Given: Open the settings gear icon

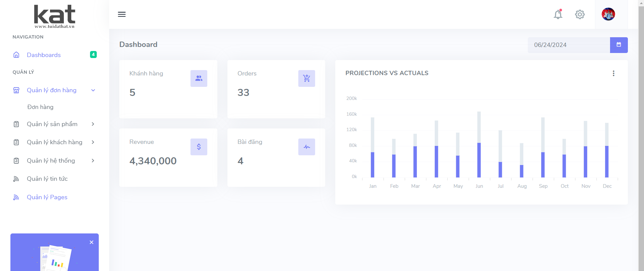Looking at the screenshot, I should point(580,14).
